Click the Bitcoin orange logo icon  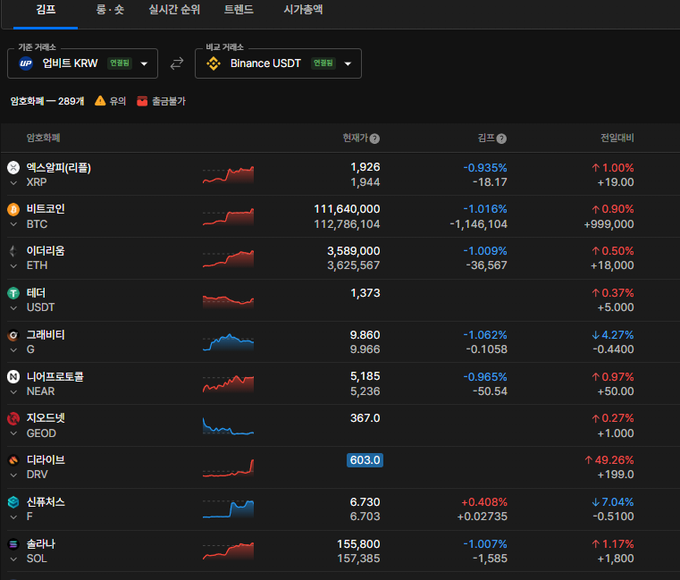(13, 210)
